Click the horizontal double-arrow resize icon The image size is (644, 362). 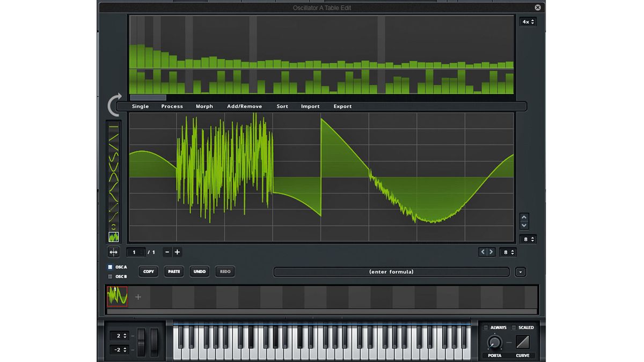click(114, 252)
